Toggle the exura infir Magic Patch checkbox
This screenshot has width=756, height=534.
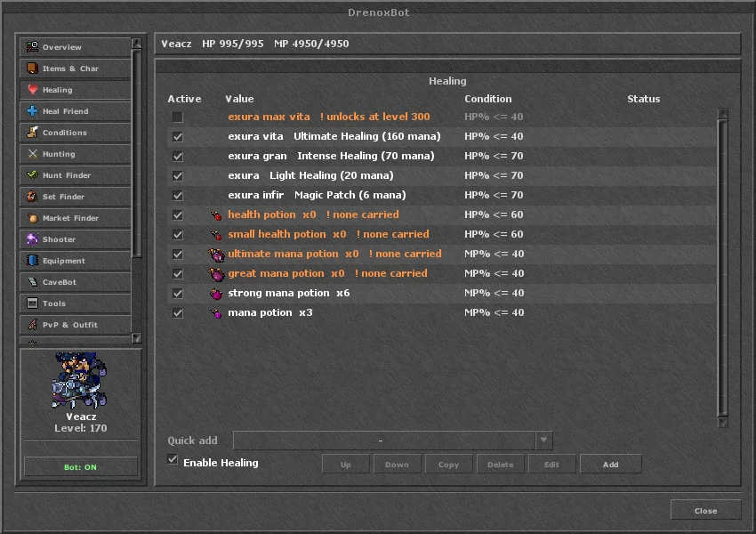pyautogui.click(x=177, y=196)
